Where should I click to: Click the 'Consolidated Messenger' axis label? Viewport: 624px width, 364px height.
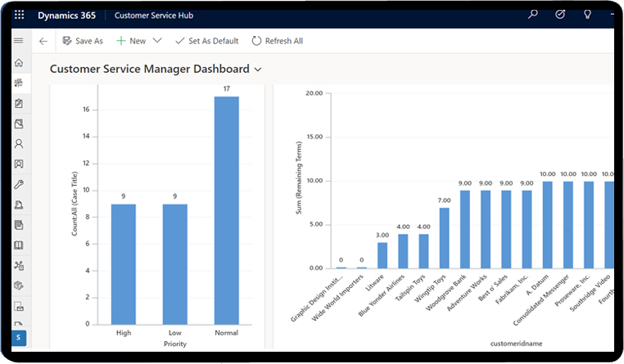pos(541,300)
